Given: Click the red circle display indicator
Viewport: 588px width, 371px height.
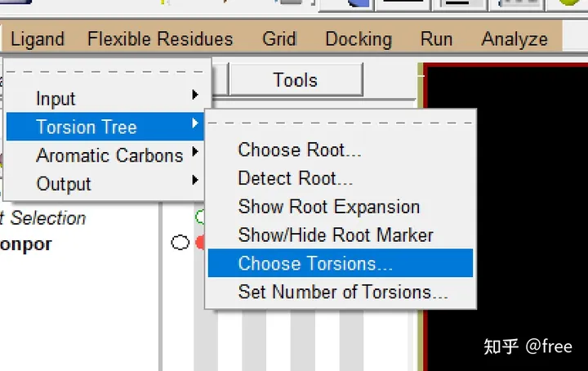Looking at the screenshot, I should pyautogui.click(x=200, y=243).
